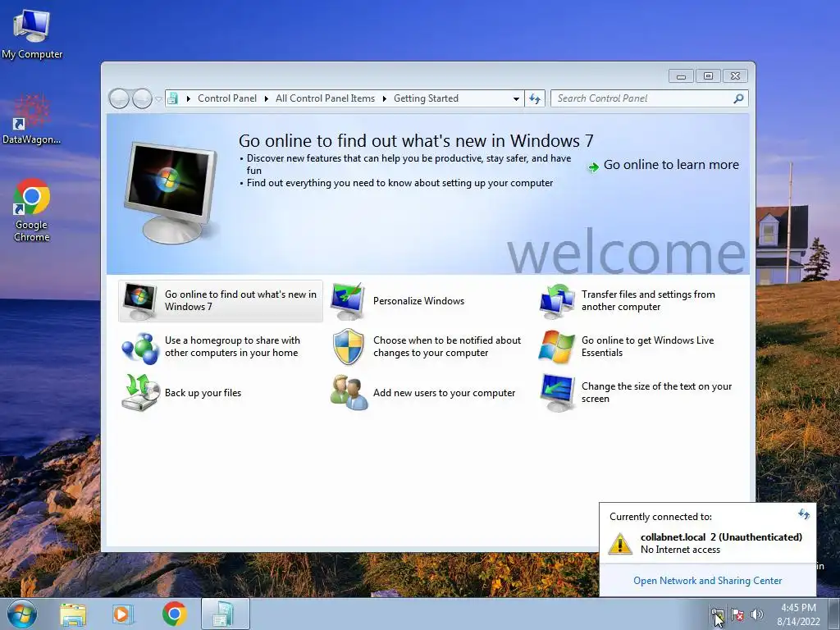The height and width of the screenshot is (630, 840).
Task: Expand arrow before Control Panel breadcrumb
Action: click(188, 98)
